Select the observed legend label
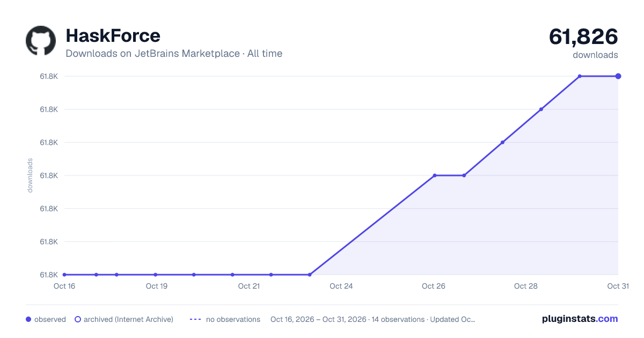 [50, 319]
